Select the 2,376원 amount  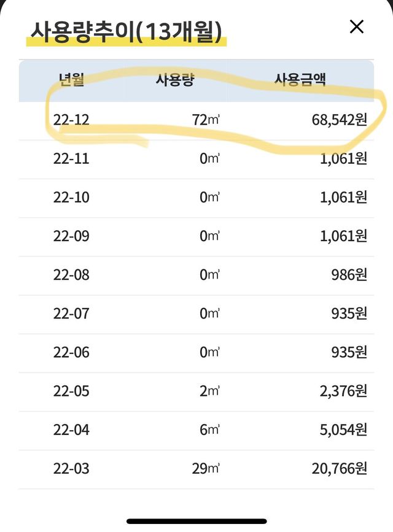click(x=343, y=391)
